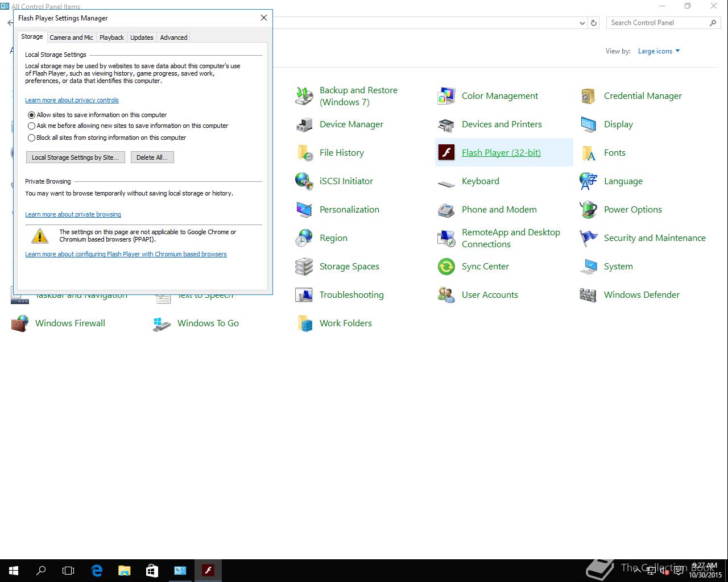Switch to Control Panel taskbar button

pyautogui.click(x=180, y=571)
